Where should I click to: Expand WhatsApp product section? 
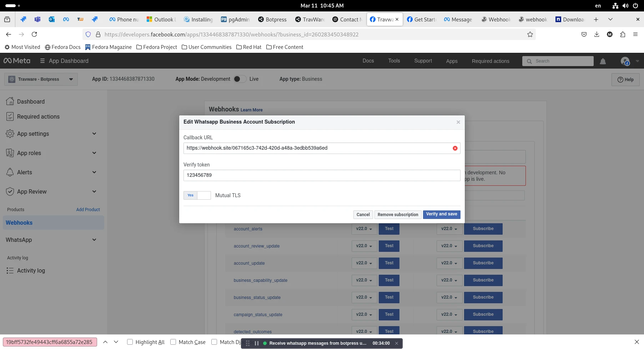point(94,240)
